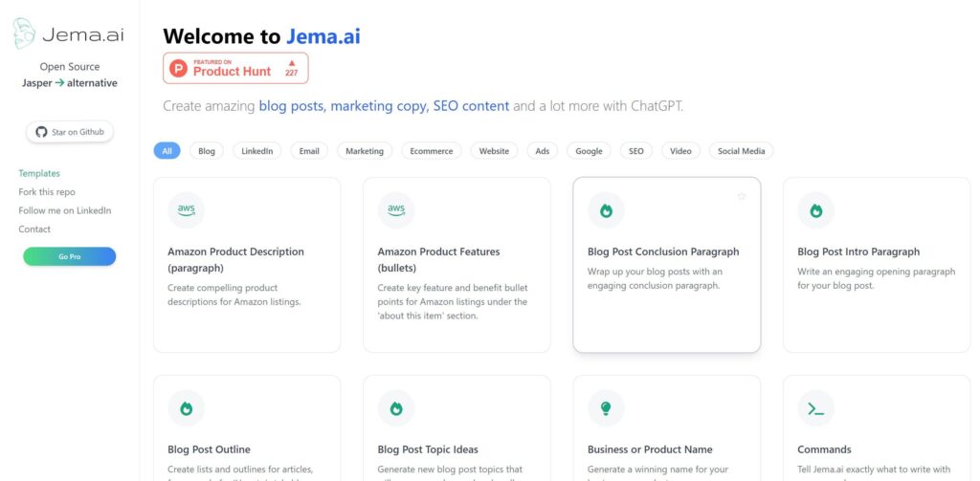Click the Jema.ai logo icon
The width and height of the screenshot is (980, 481).
(x=25, y=34)
